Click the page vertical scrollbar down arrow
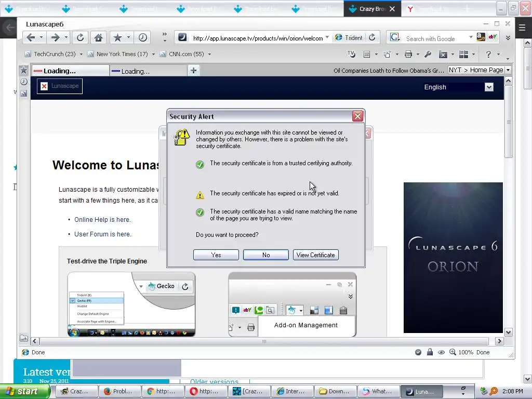Screen dimensions: 532x399 point(508,332)
